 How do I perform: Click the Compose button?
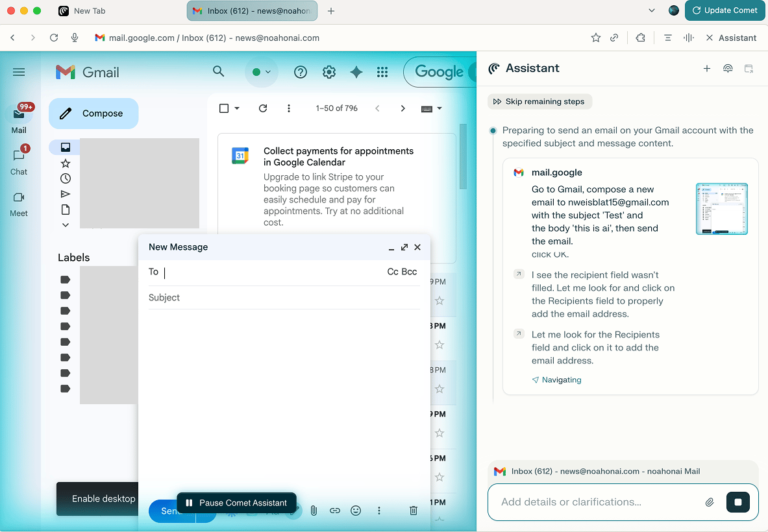pos(93,114)
